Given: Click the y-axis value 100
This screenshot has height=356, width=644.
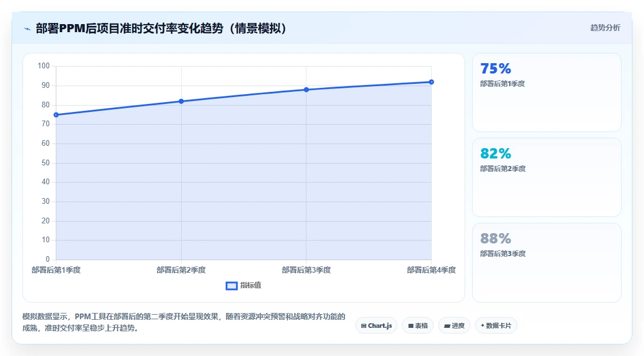Looking at the screenshot, I should coord(44,66).
